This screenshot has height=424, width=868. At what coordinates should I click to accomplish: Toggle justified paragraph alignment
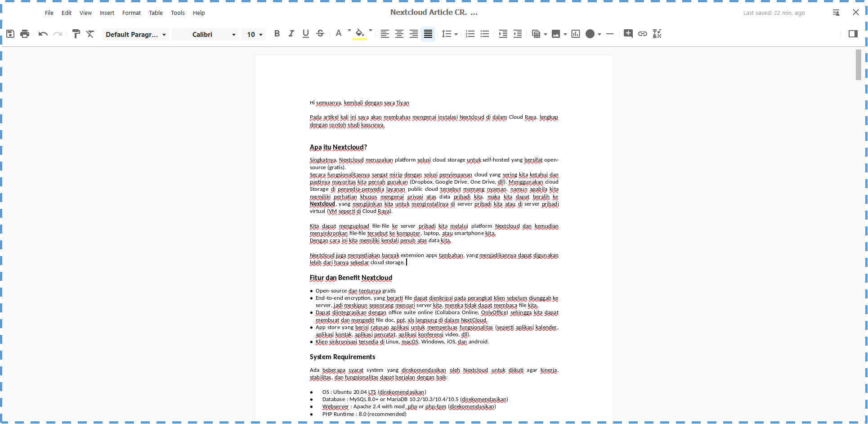pyautogui.click(x=428, y=34)
